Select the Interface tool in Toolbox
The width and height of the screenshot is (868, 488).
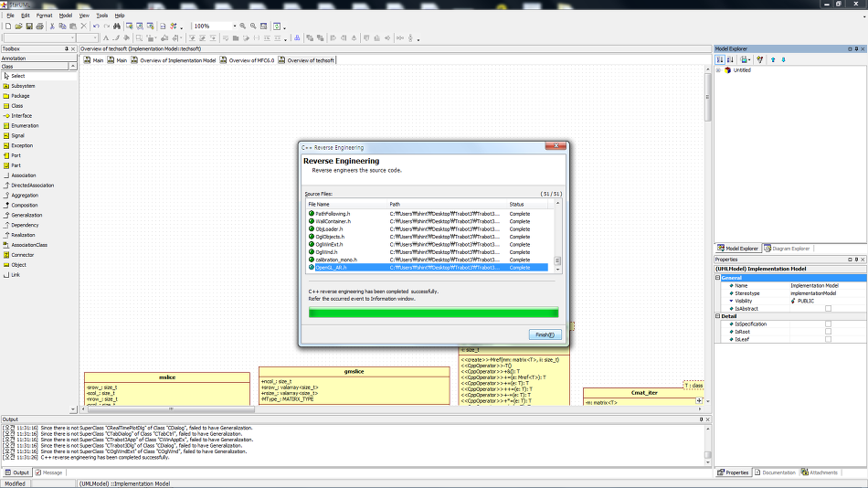point(20,116)
